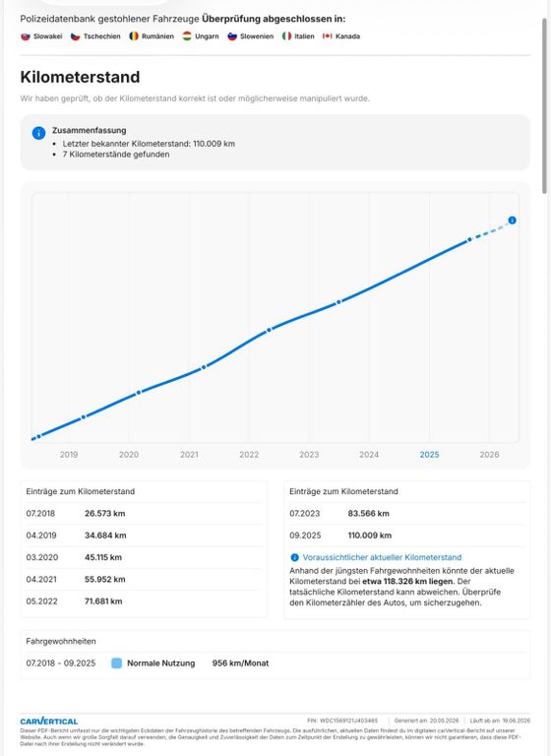
Task: Open Voraussichtlicher aktueller Kilometerstand link
Action: [382, 557]
